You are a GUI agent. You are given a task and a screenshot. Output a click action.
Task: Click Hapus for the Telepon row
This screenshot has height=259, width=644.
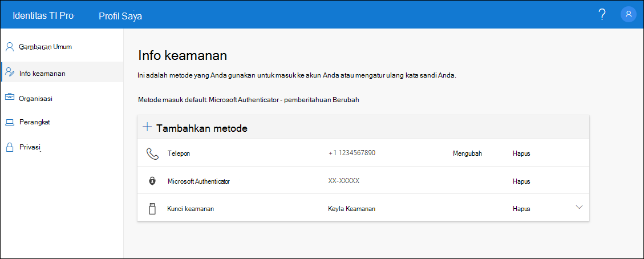(x=521, y=153)
